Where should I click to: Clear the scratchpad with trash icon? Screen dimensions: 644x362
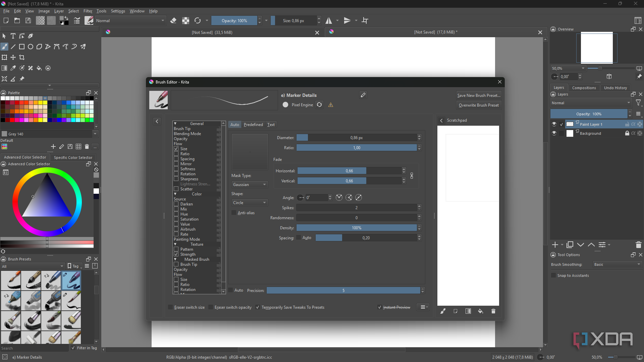(493, 311)
